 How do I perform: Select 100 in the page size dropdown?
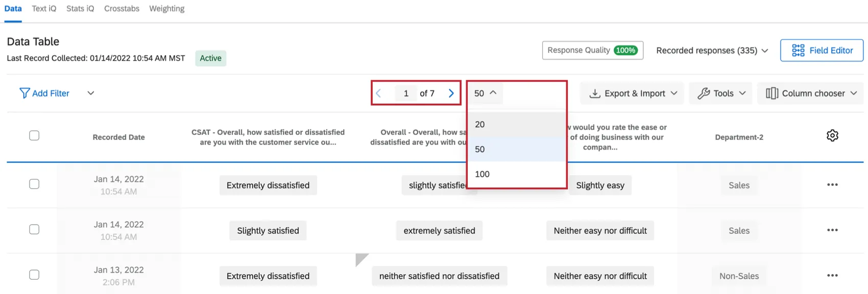click(x=482, y=174)
